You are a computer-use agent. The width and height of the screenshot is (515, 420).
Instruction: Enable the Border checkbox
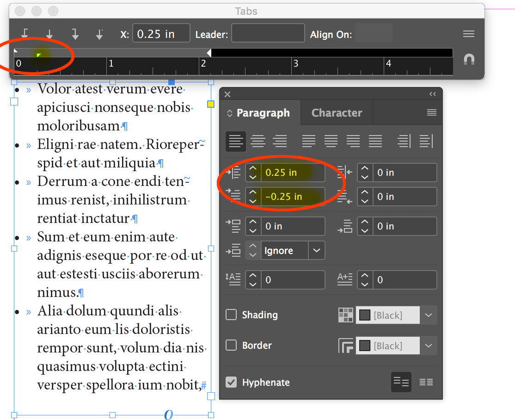click(x=231, y=346)
